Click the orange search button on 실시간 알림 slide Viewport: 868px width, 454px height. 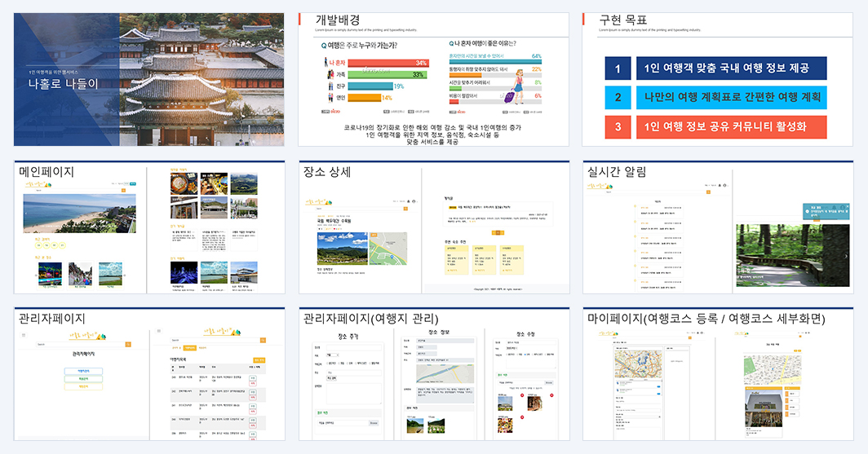pyautogui.click(x=707, y=192)
